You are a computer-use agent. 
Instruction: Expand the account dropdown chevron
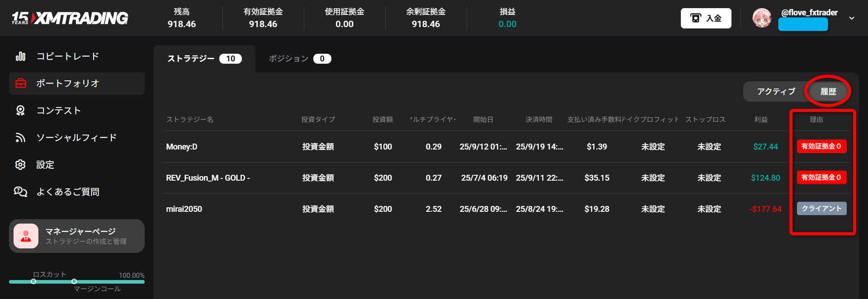[x=852, y=19]
